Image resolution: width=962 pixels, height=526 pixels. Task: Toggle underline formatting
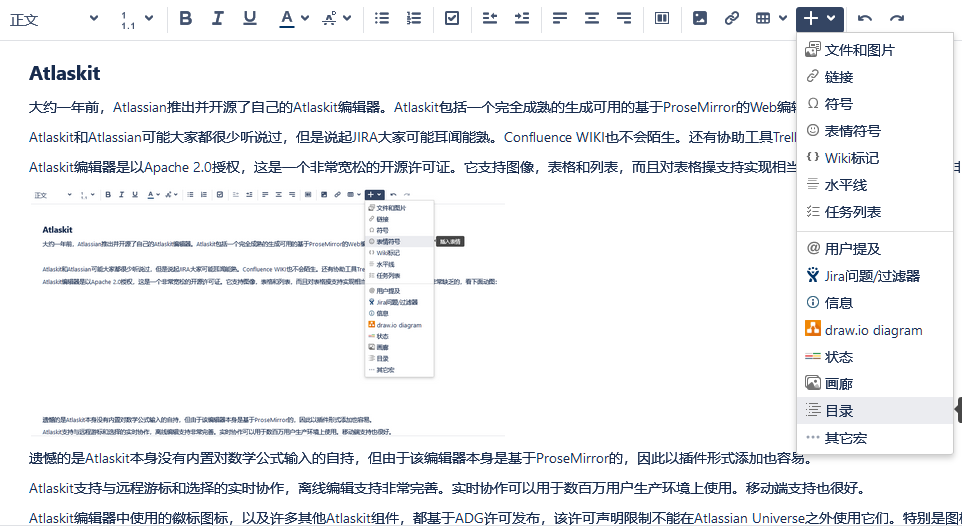click(249, 18)
